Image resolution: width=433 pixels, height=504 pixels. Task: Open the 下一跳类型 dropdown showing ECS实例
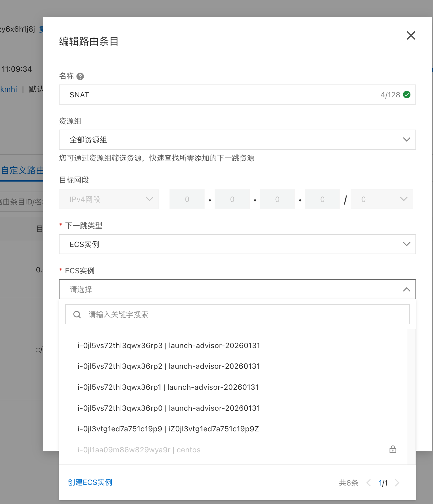tap(237, 244)
